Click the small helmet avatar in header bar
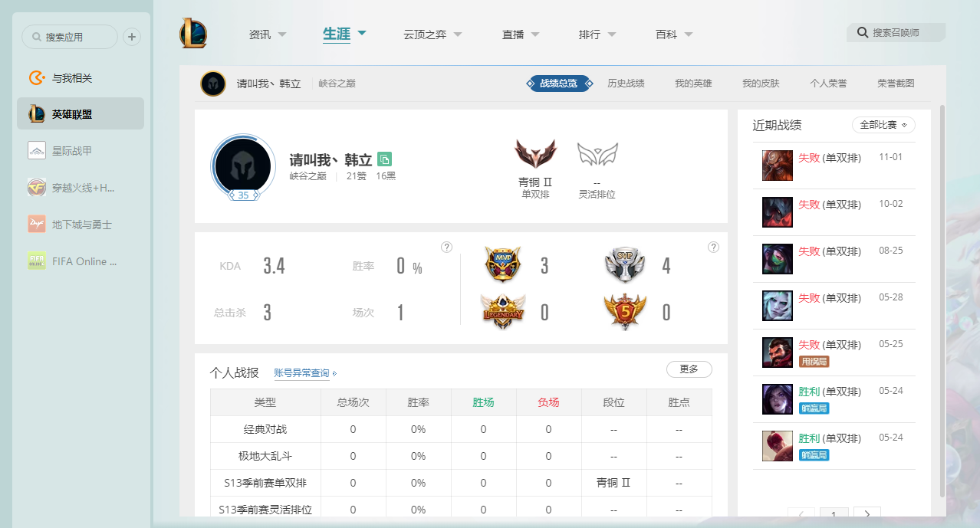The image size is (980, 528). tap(213, 84)
